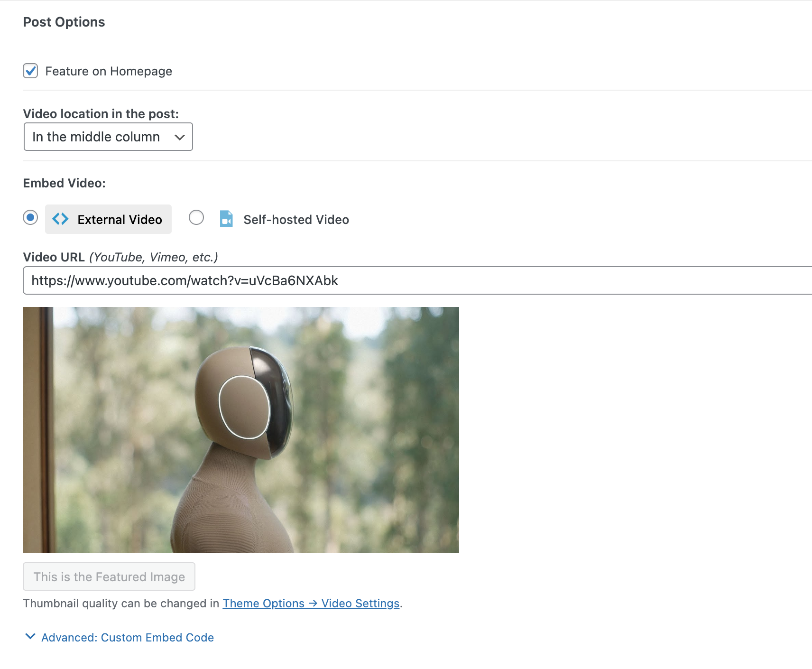Click the Feature on Homepage label text
This screenshot has height=669, width=812.
click(108, 71)
